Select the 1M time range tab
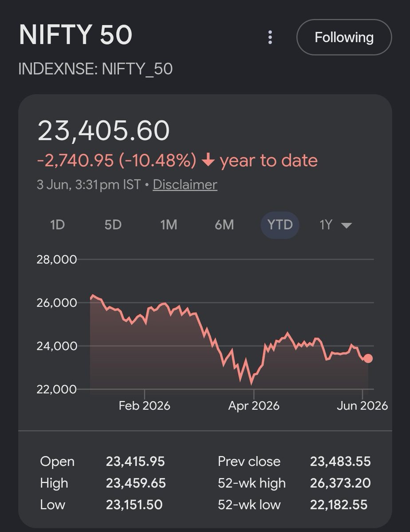 (169, 225)
